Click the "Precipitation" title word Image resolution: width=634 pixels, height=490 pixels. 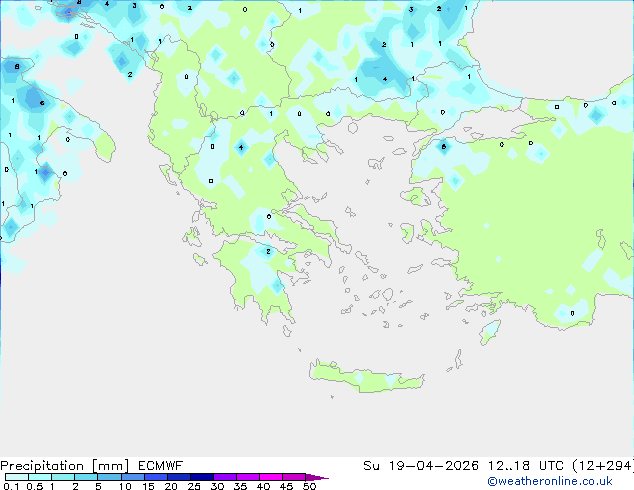pos(42,466)
